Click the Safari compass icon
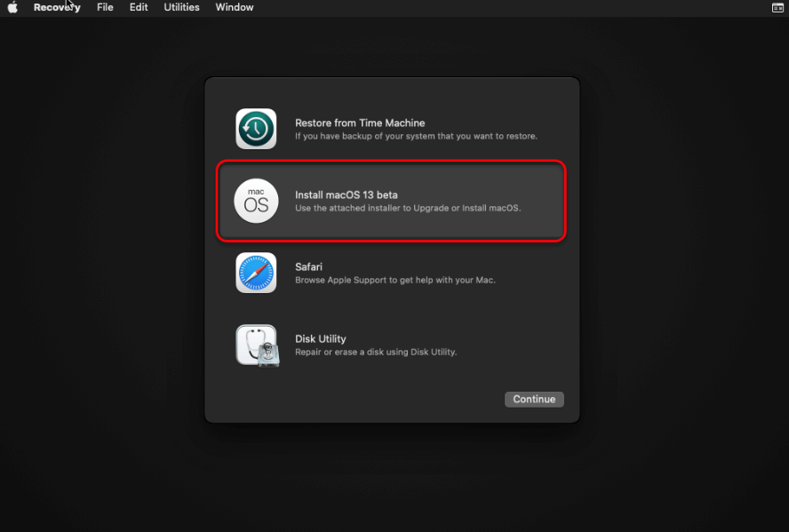 pyautogui.click(x=256, y=273)
